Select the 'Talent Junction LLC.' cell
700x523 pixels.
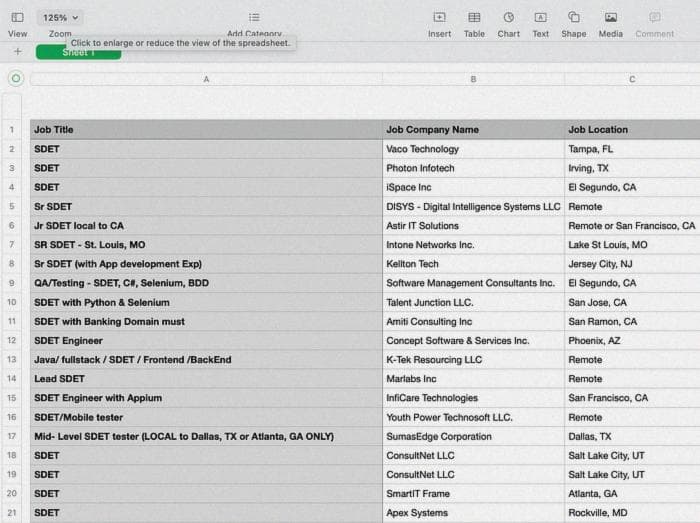tap(473, 303)
